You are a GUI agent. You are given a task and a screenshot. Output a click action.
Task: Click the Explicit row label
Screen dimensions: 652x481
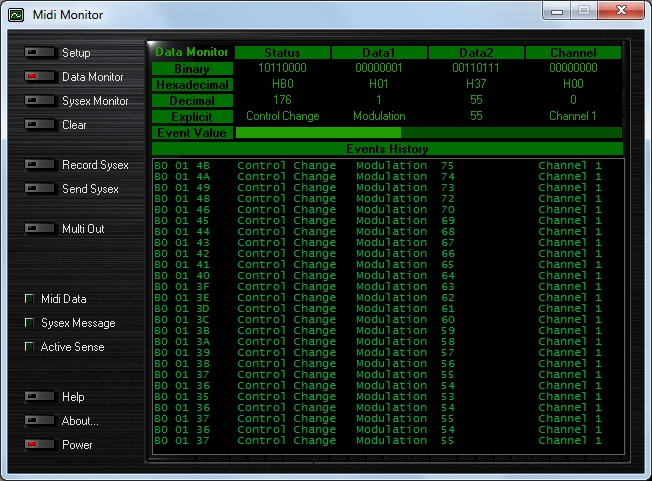(192, 117)
